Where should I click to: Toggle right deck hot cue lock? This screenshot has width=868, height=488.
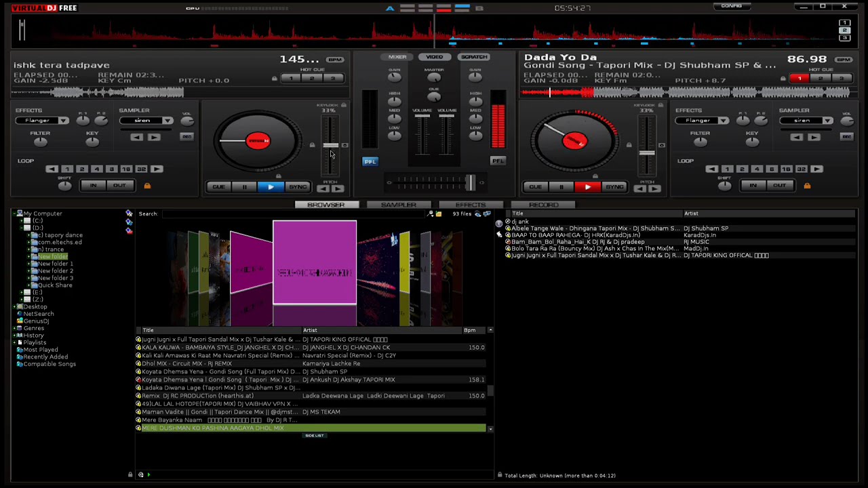pyautogui.click(x=783, y=79)
